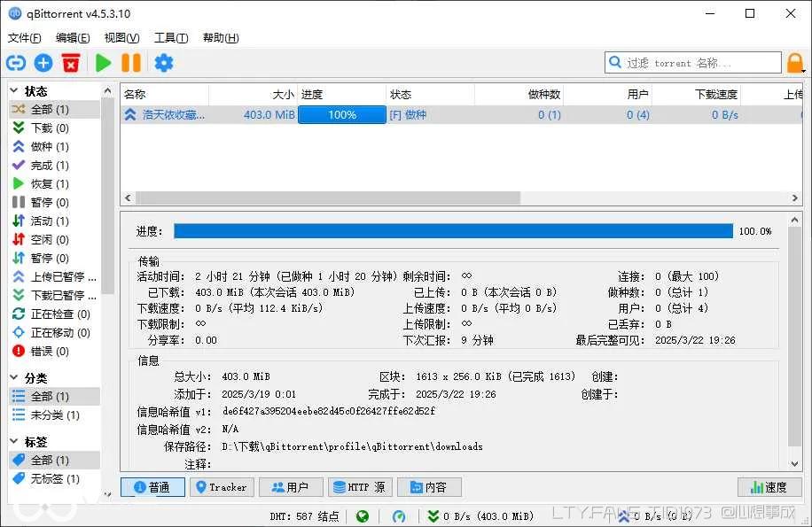Select the 正在移动 (0) status filter
812x527 pixels.
(54, 332)
